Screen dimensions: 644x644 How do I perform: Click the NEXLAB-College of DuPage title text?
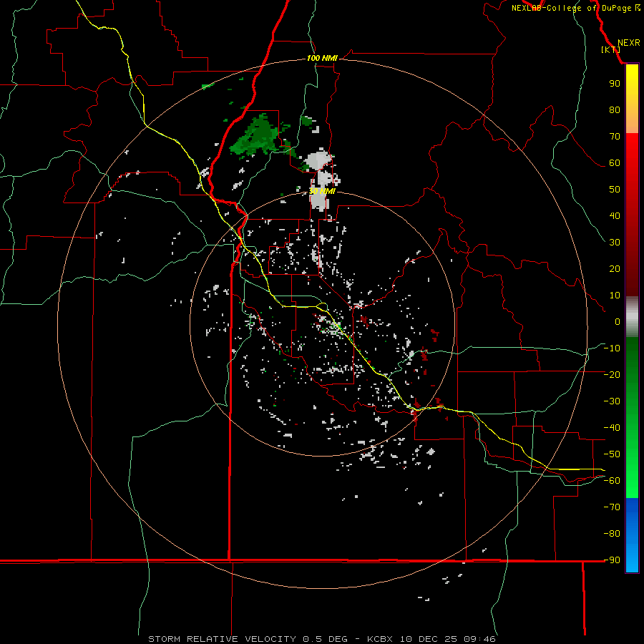[x=571, y=8]
